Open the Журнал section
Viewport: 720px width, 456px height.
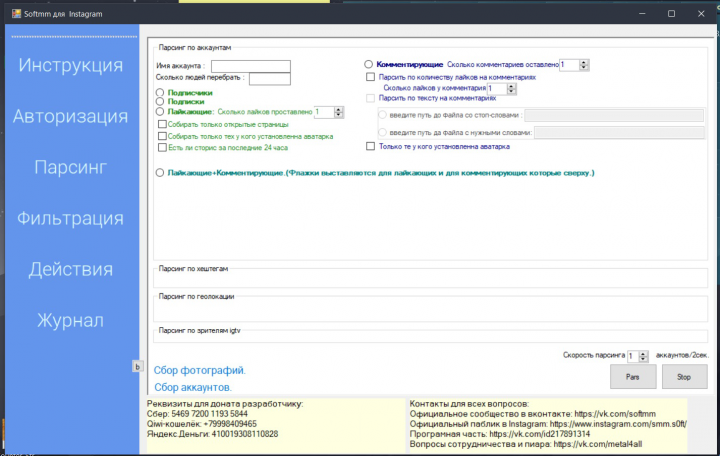click(71, 320)
